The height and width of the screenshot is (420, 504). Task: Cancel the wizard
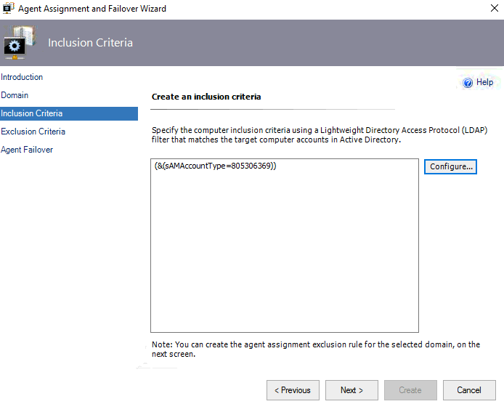[469, 390]
